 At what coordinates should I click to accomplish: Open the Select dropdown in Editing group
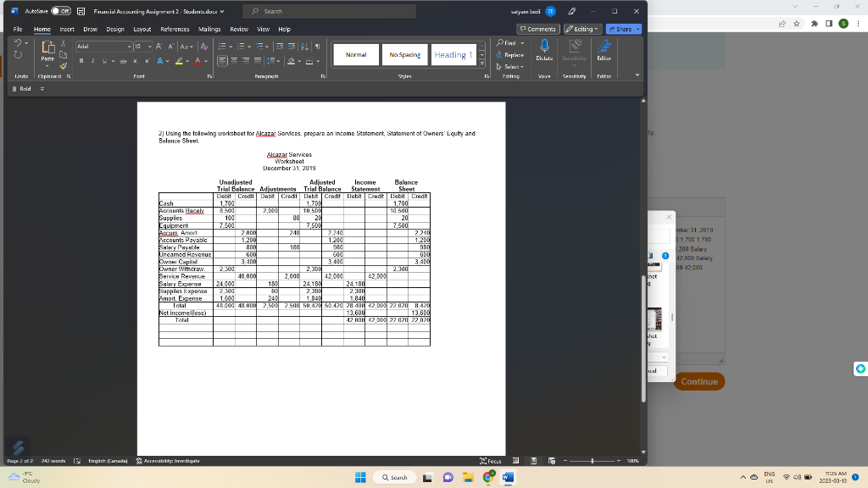point(513,66)
